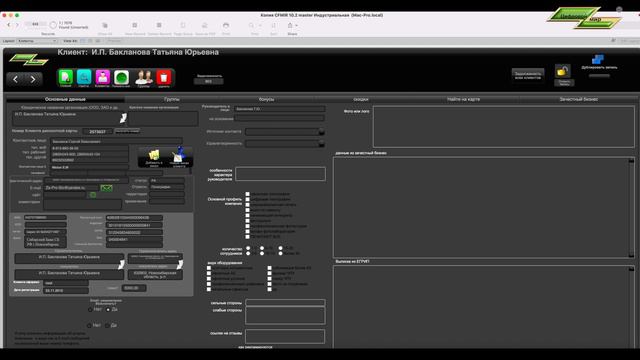Image resolution: width=640 pixels, height=360 pixels.
Task: Select Нет radio in lower Нет/Да pair
Action: click(89, 326)
